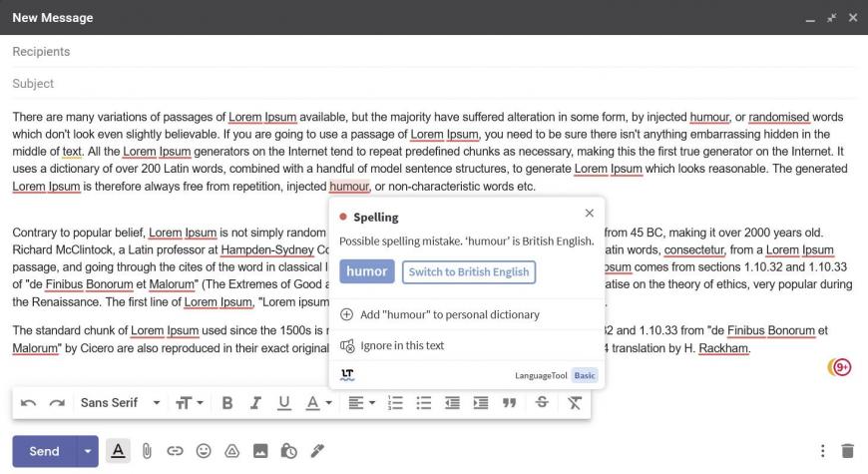Insert an emoji
The width and height of the screenshot is (868, 474).
point(204,451)
